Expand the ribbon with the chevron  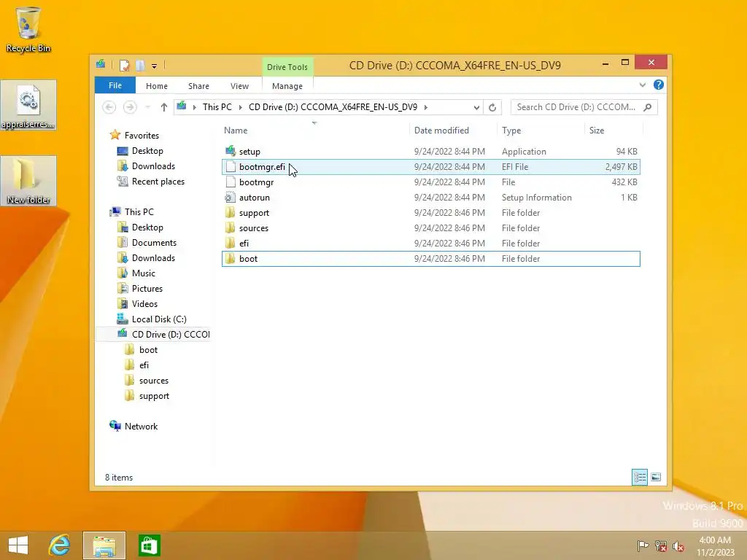[642, 85]
